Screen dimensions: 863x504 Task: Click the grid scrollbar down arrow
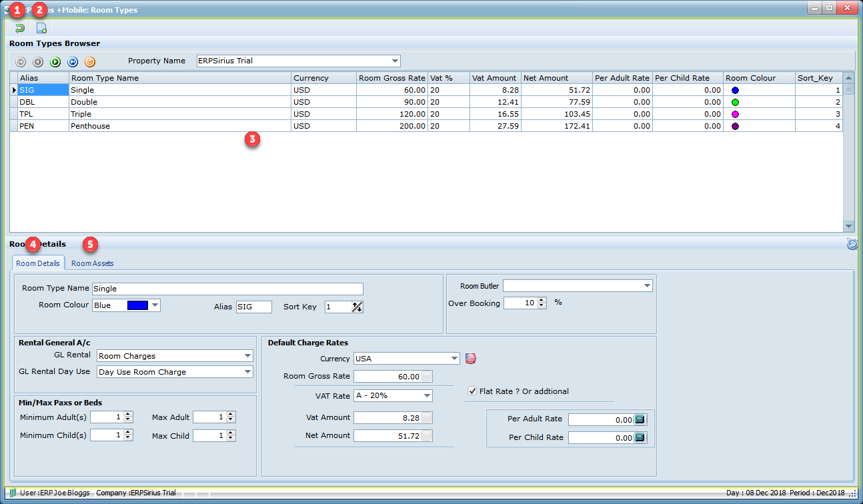click(848, 226)
